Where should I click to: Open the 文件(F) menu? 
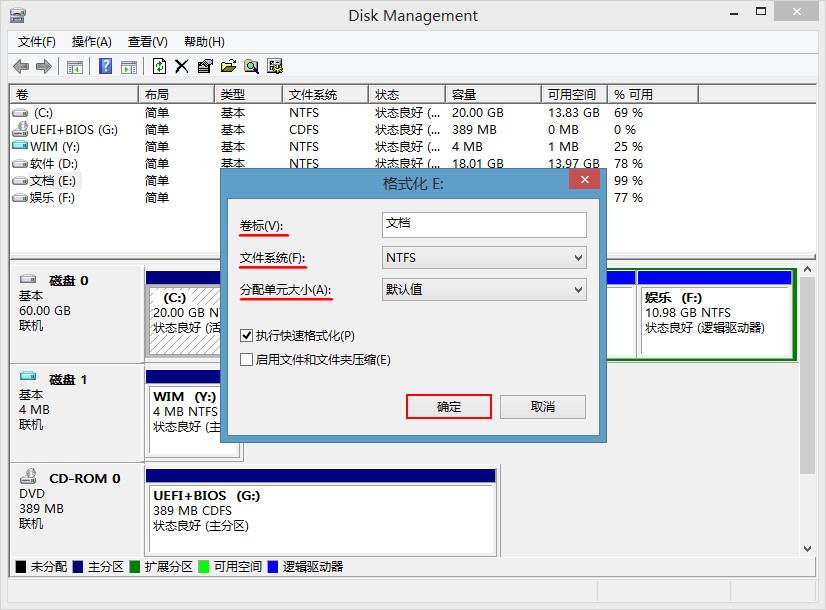click(35, 41)
